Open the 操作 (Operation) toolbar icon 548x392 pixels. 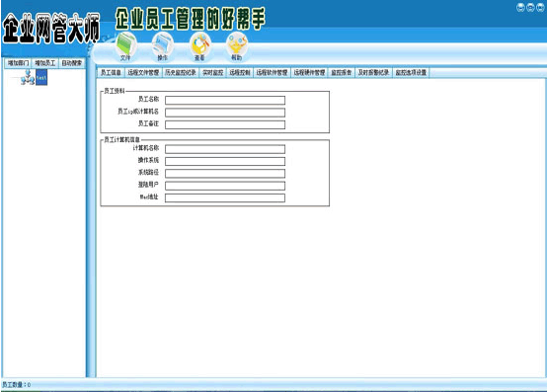163,47
